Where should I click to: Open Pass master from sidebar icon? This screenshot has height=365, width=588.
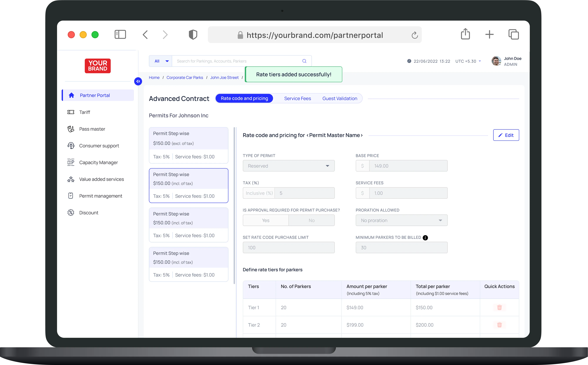point(71,129)
